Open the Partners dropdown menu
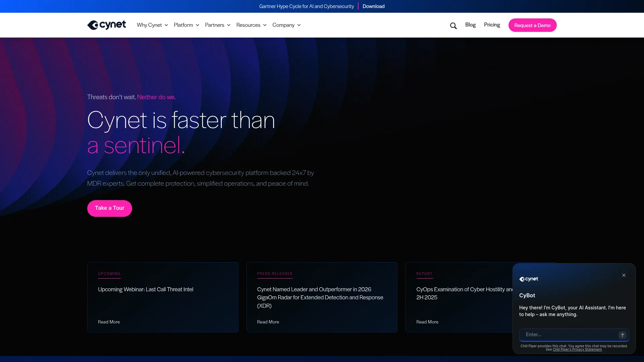The width and height of the screenshot is (644, 362). pos(218,25)
